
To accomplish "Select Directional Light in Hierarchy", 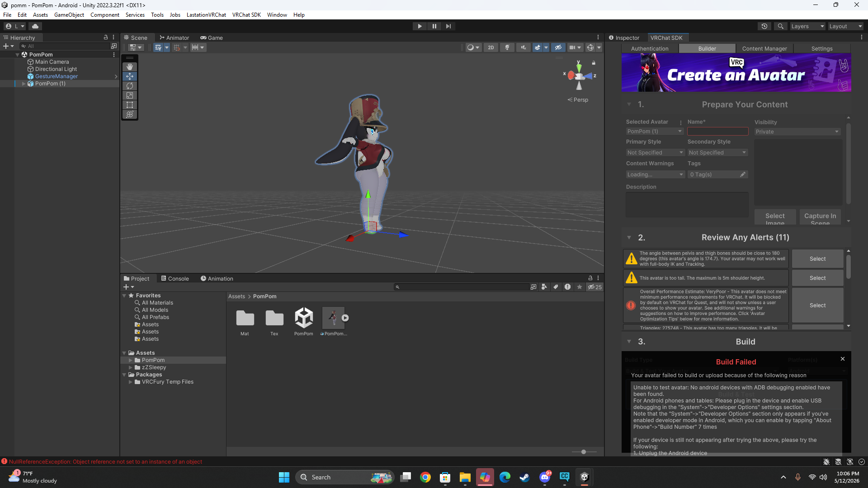I will click(56, 69).
